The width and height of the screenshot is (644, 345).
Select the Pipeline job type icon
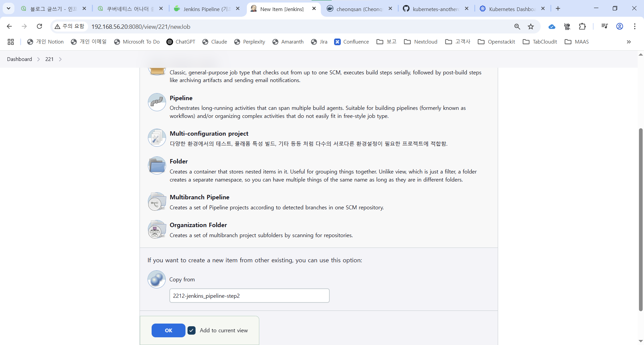click(157, 102)
